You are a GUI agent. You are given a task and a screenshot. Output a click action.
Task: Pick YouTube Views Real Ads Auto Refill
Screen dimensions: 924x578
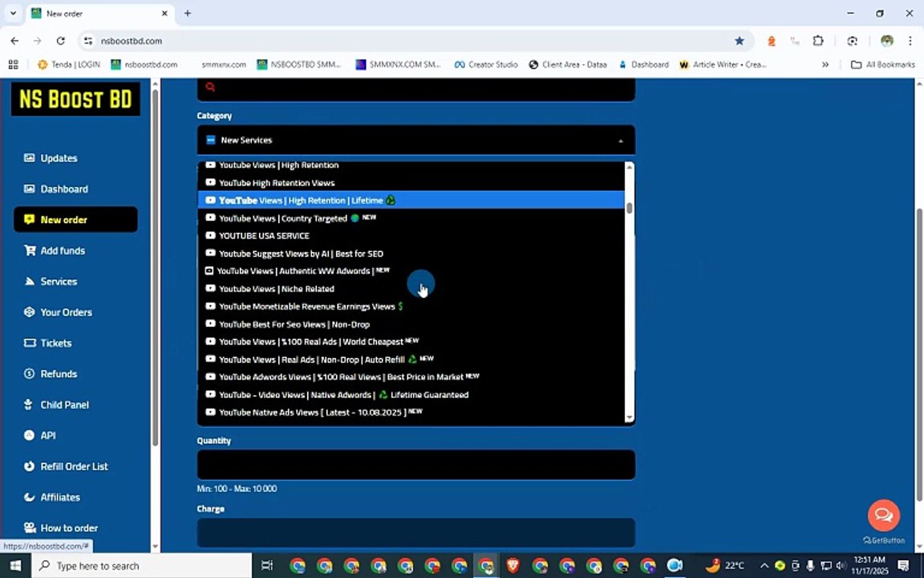411,359
